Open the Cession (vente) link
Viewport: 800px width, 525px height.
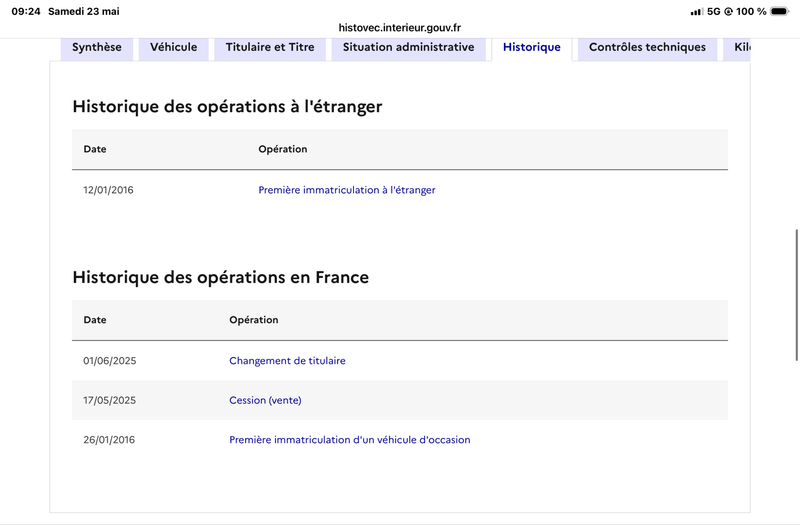(265, 401)
